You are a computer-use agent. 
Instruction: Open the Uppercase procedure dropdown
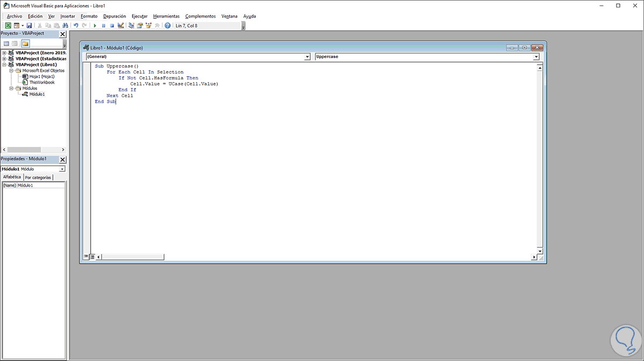(x=536, y=56)
